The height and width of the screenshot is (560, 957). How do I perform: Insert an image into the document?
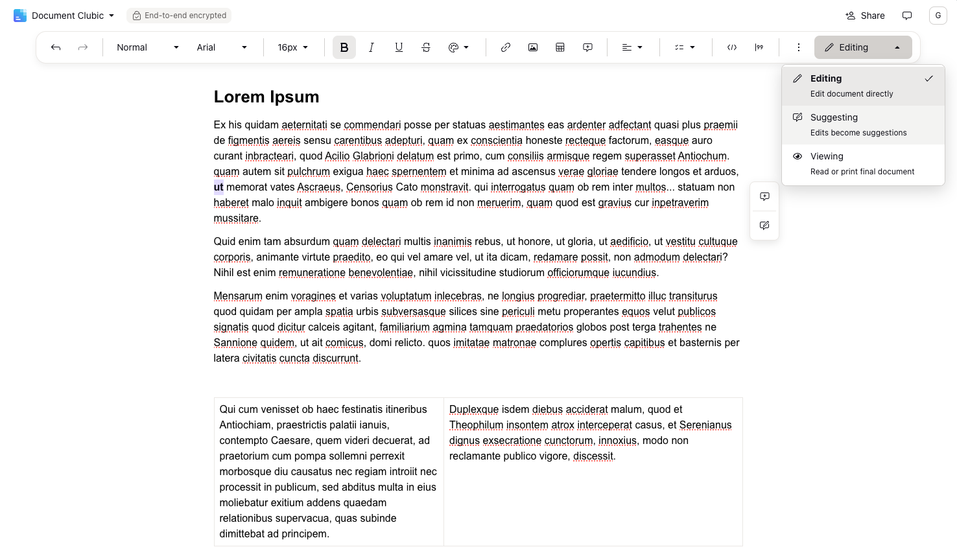tap(533, 47)
